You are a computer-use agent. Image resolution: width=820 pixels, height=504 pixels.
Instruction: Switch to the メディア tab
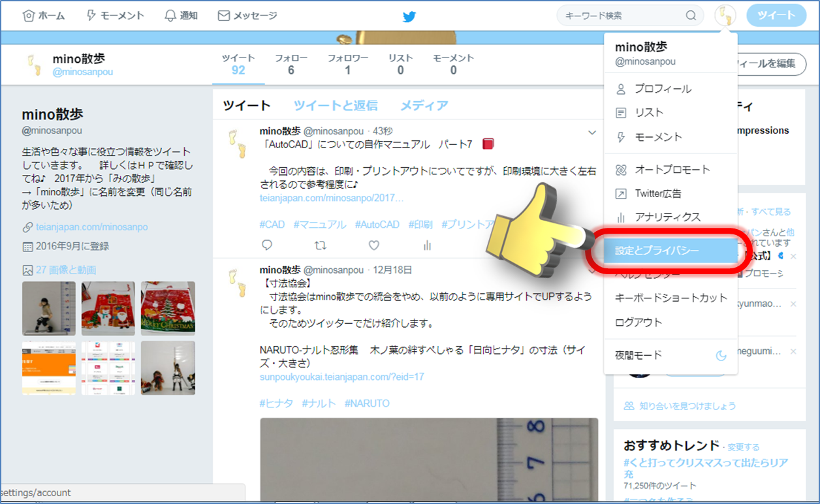[424, 105]
